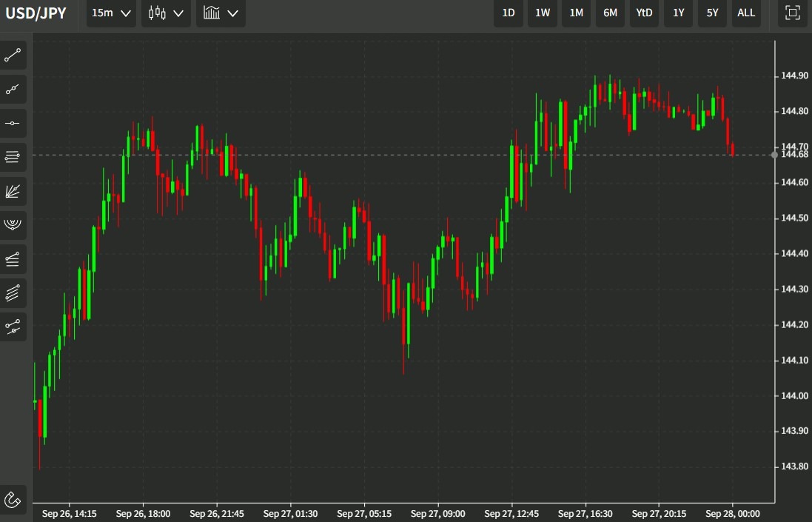
Task: Set chart range to 6M
Action: coord(610,13)
